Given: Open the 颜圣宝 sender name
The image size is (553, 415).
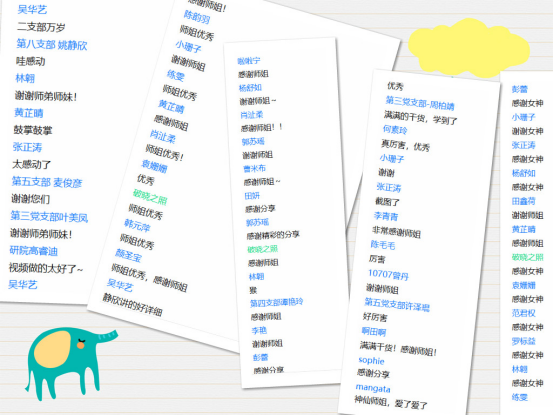Looking at the screenshot, I should pos(128,256).
